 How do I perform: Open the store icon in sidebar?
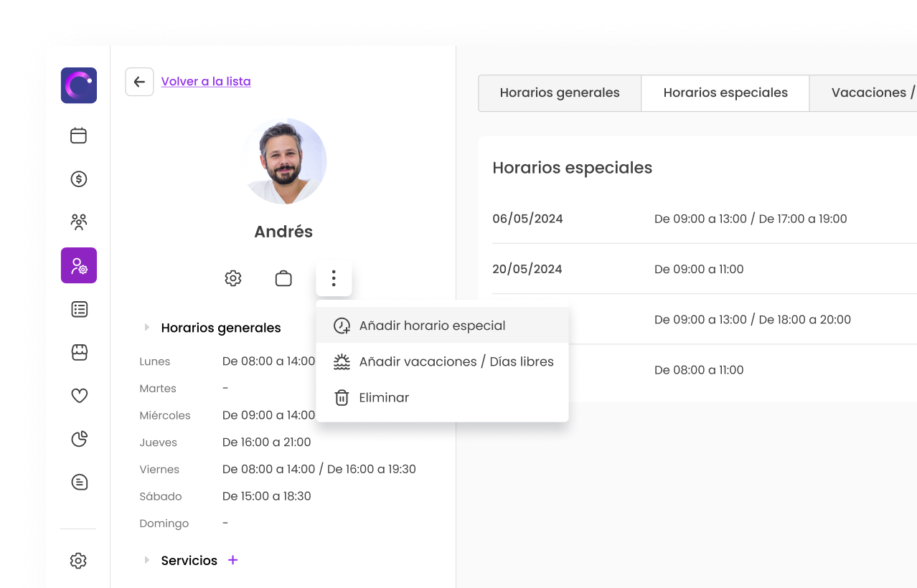(79, 352)
